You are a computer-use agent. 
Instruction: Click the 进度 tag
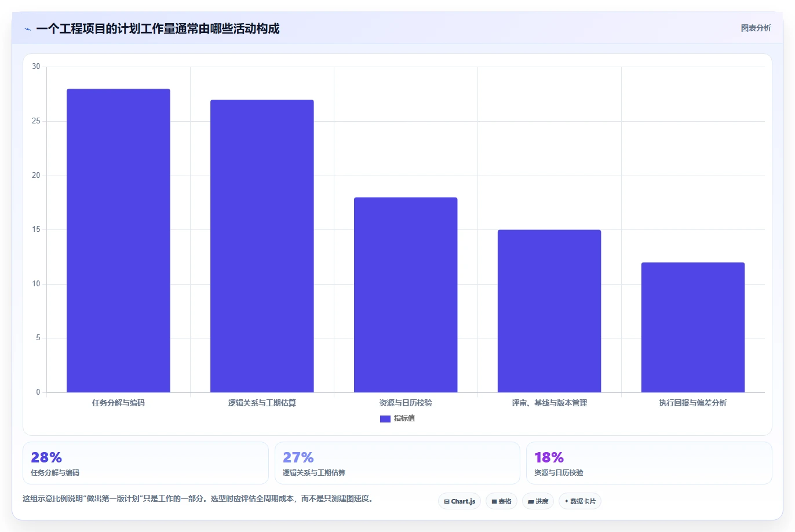coord(538,501)
